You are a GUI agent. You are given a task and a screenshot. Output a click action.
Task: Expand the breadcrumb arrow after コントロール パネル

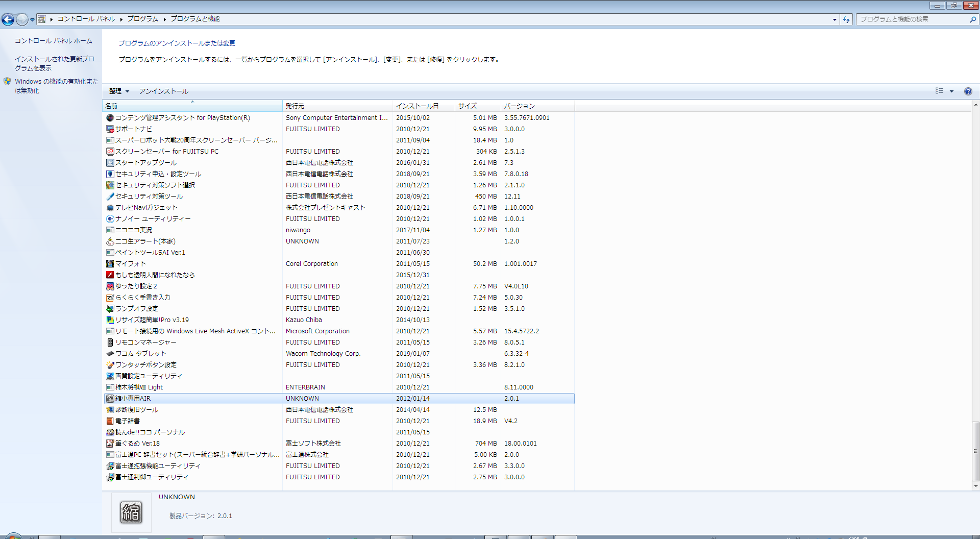[121, 19]
